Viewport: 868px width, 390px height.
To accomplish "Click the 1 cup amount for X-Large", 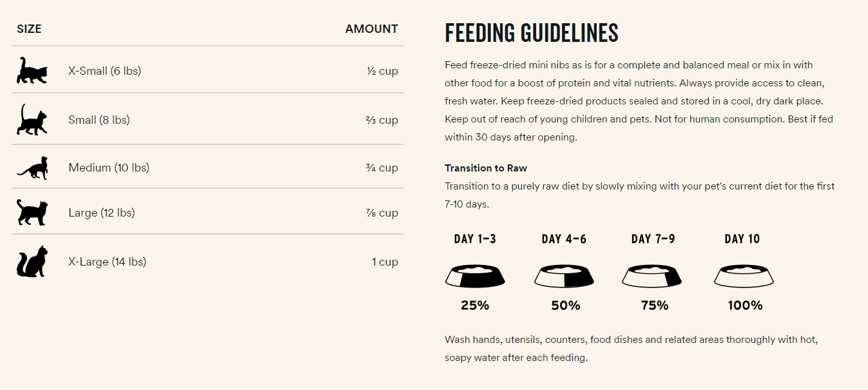I will pos(385,262).
